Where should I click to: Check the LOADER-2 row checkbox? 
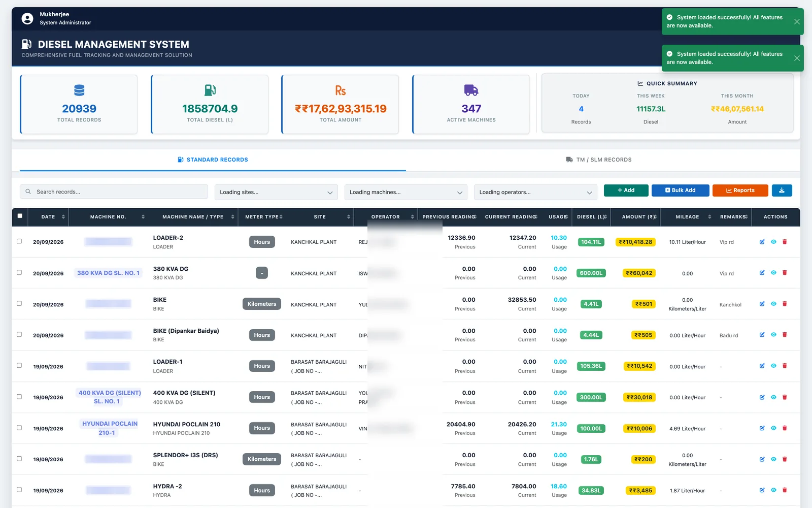tap(19, 241)
